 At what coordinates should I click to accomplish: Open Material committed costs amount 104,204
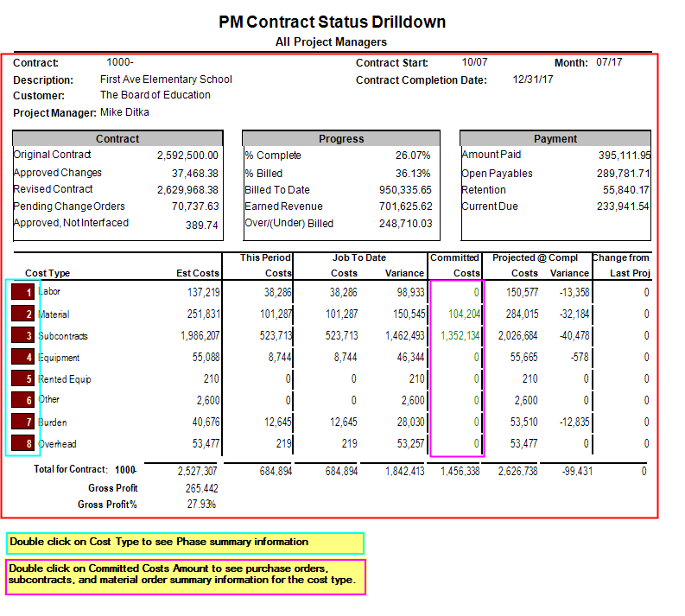(x=464, y=314)
